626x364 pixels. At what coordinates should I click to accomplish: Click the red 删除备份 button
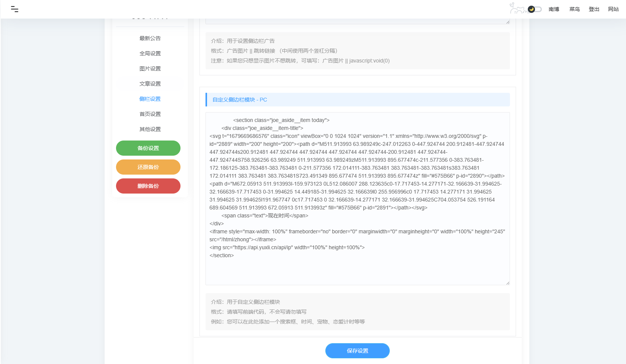click(148, 186)
